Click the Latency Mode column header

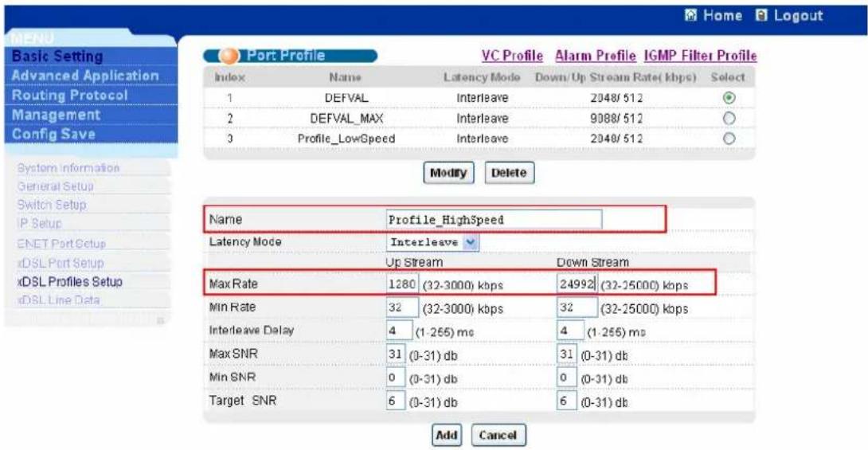[482, 77]
